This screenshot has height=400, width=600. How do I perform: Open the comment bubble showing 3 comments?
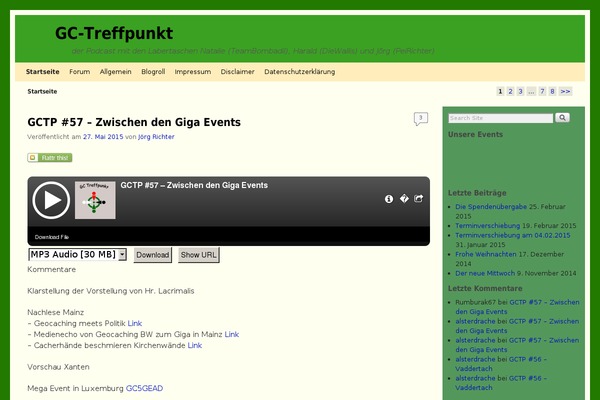421,119
